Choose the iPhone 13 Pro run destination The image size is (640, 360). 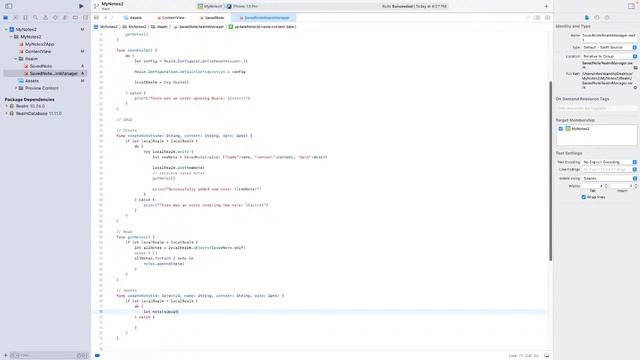tap(242, 7)
